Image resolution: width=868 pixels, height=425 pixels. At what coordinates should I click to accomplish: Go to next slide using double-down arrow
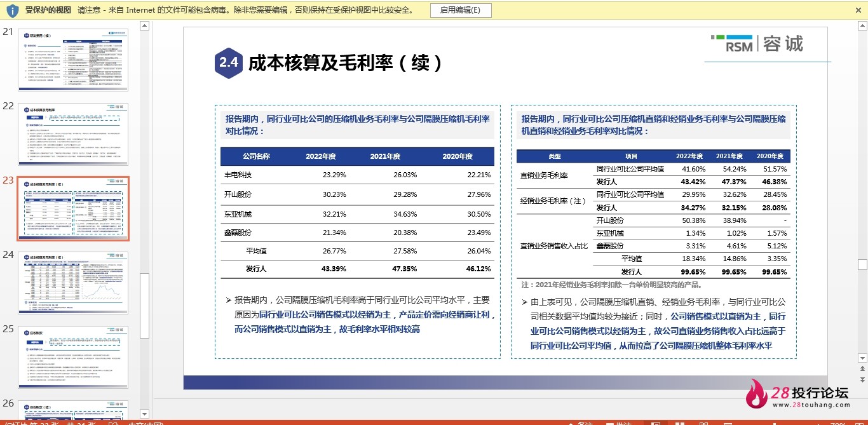click(x=862, y=379)
